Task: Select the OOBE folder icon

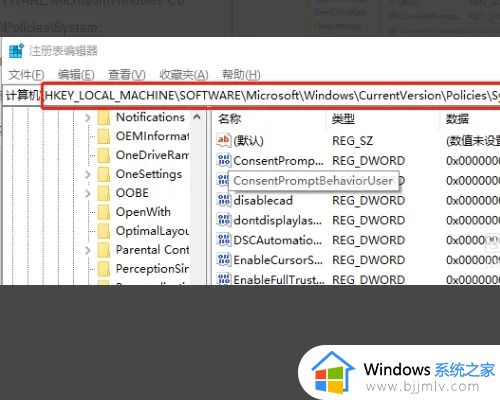Action: click(x=104, y=193)
